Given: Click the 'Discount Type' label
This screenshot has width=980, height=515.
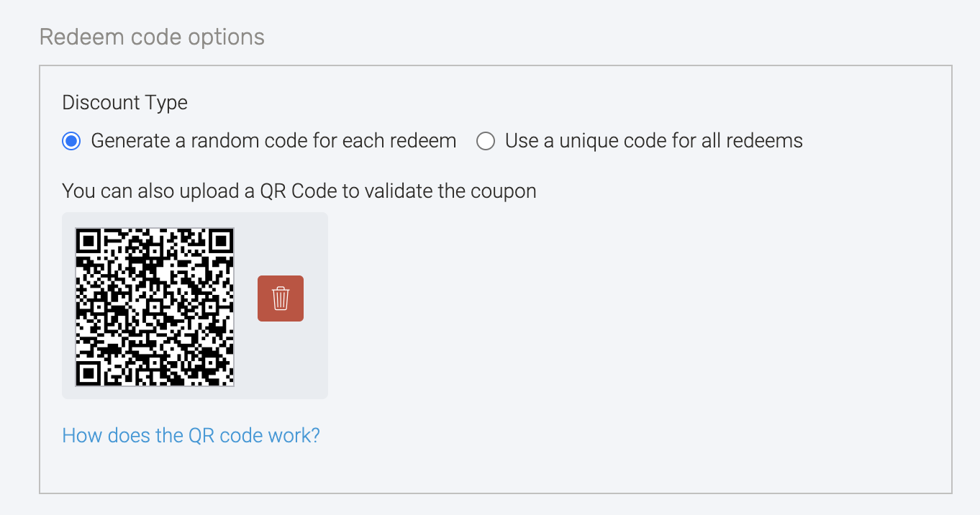Looking at the screenshot, I should coord(124,103).
